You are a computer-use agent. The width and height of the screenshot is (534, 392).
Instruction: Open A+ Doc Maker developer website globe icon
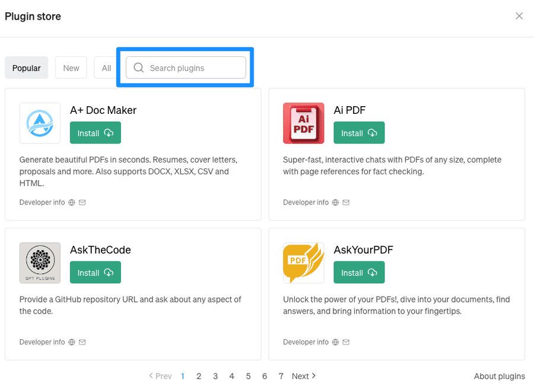coord(72,202)
